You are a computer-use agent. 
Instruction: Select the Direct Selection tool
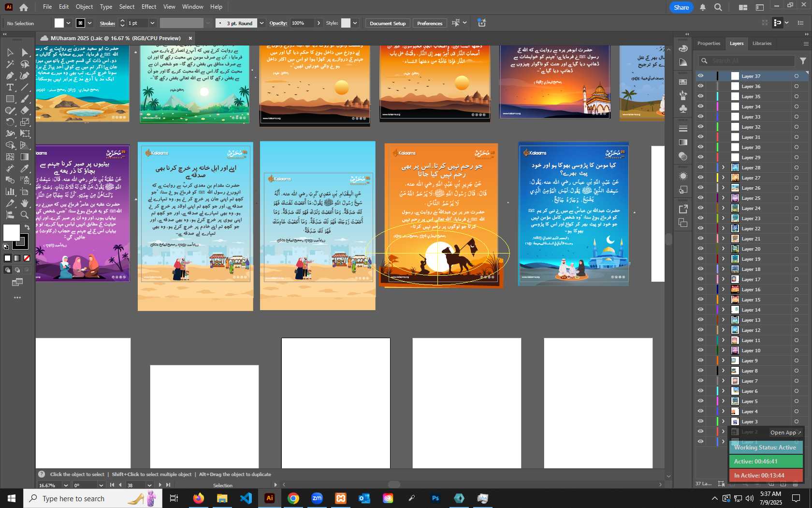click(25, 52)
